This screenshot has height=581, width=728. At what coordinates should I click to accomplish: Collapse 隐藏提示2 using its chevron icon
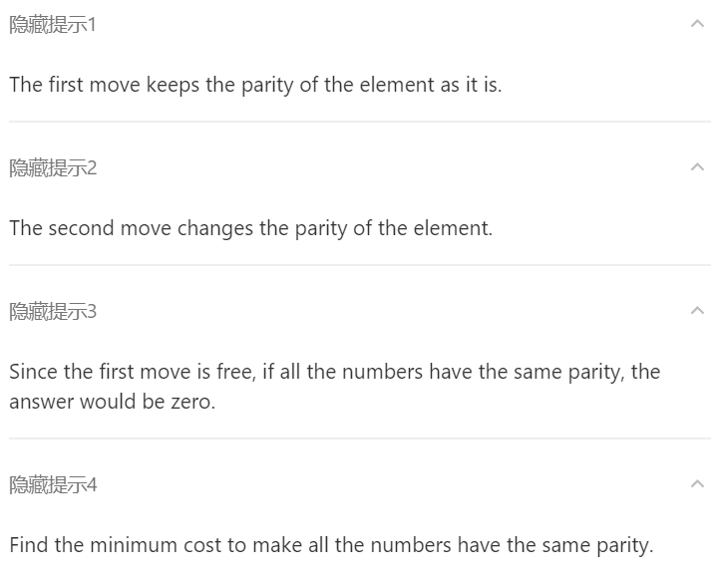pyautogui.click(x=697, y=167)
